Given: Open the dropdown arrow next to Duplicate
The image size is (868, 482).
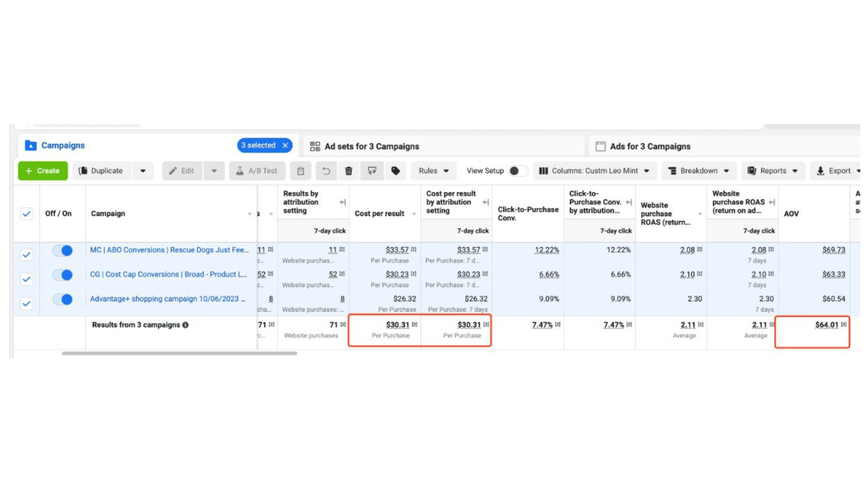Looking at the screenshot, I should [x=143, y=171].
